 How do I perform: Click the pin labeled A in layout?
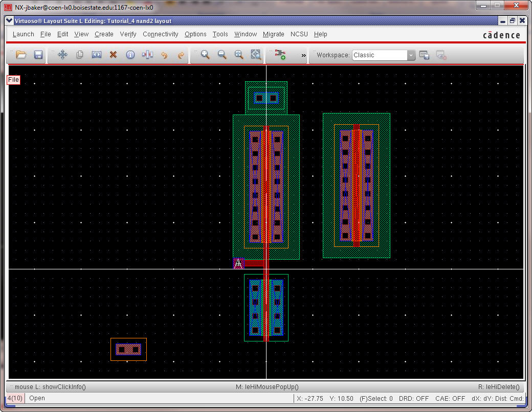238,263
